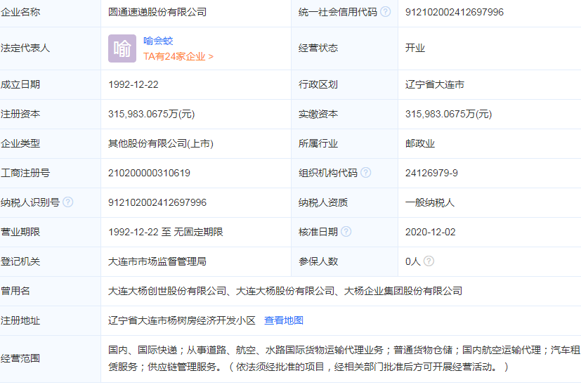Click help icon beside 纳税人识别号
Screen dimensions: 581x392
[x=68, y=202]
